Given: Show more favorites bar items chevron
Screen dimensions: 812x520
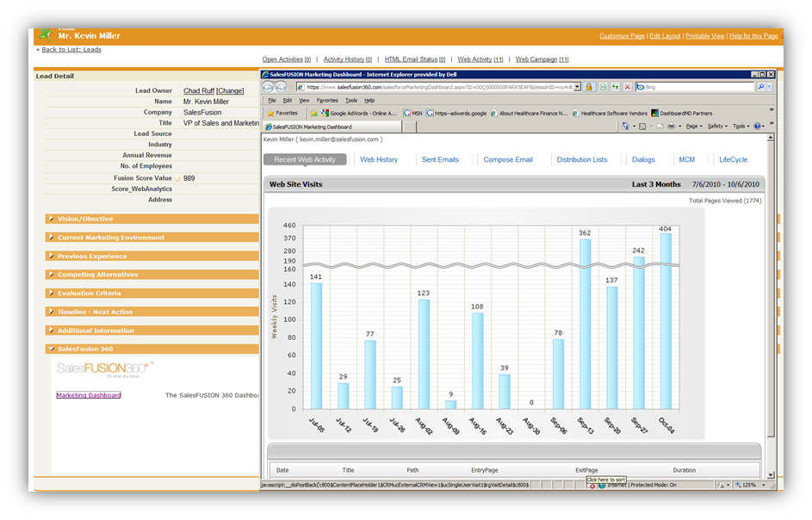Looking at the screenshot, I should coord(771,110).
